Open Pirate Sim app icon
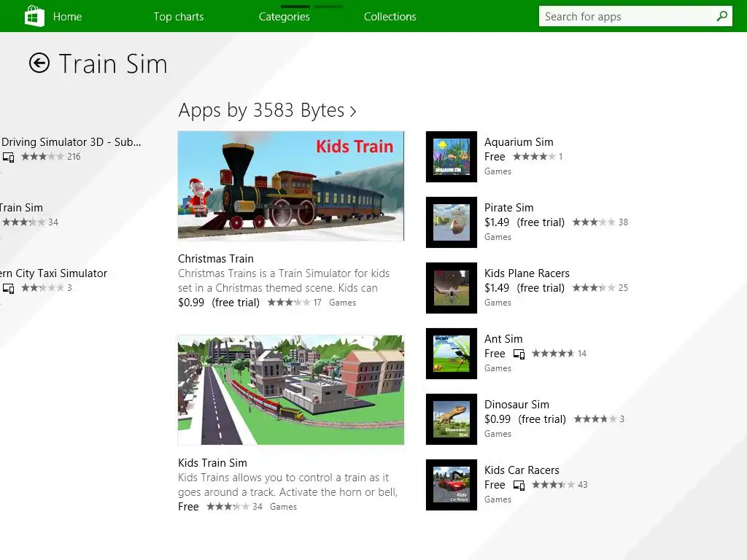The image size is (747, 560). click(451, 222)
